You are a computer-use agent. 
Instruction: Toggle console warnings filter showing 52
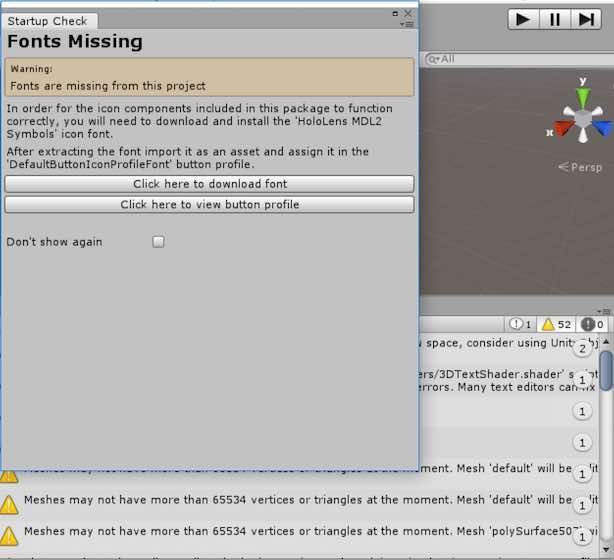pyautogui.click(x=556, y=324)
